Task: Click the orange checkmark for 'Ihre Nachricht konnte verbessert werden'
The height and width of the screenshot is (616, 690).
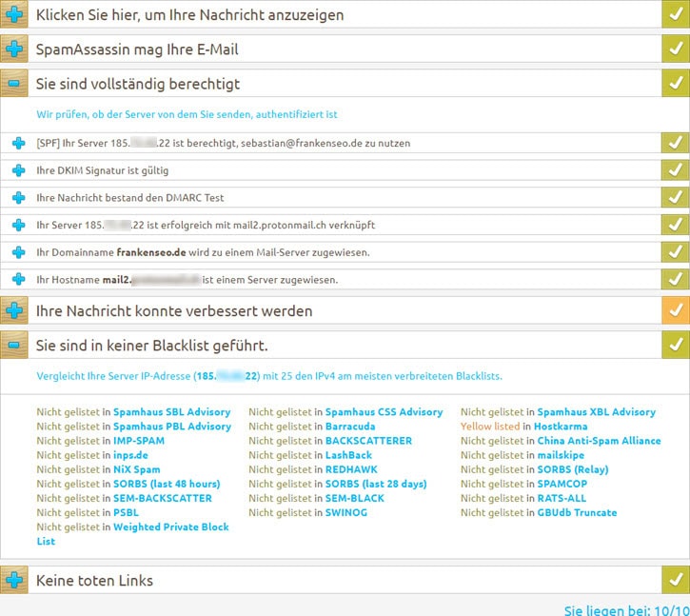Action: [675, 310]
